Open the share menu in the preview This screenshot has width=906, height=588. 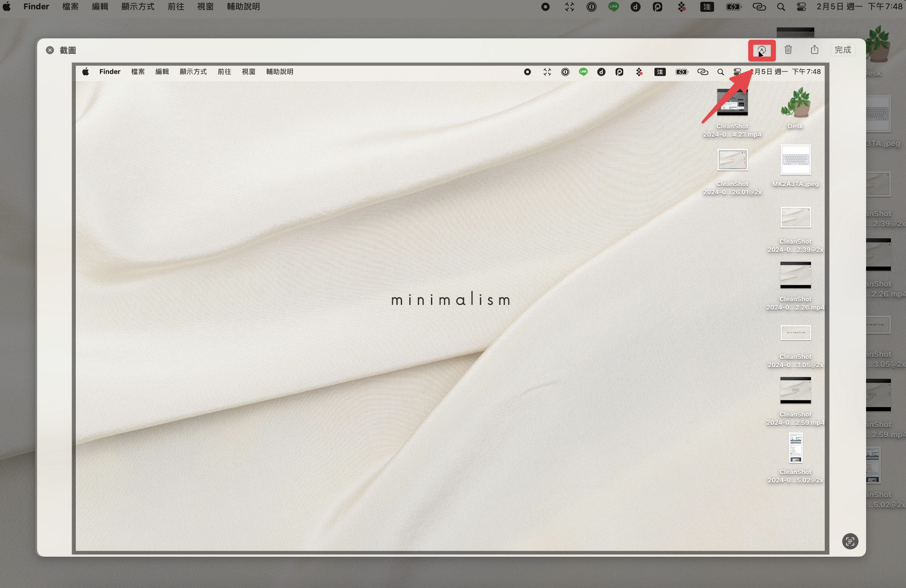(814, 50)
